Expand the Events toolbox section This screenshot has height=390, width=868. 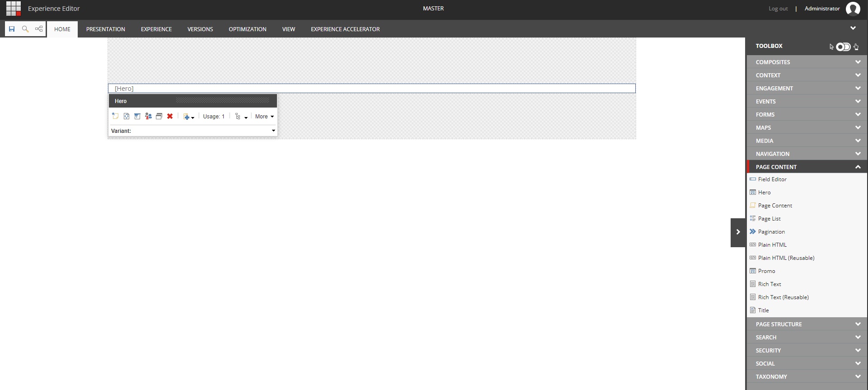pos(807,101)
